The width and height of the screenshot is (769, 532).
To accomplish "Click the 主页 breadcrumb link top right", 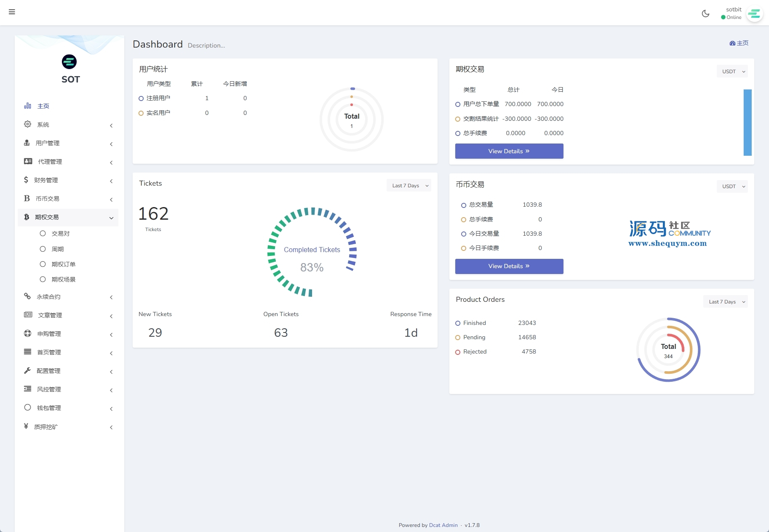I will [x=739, y=43].
